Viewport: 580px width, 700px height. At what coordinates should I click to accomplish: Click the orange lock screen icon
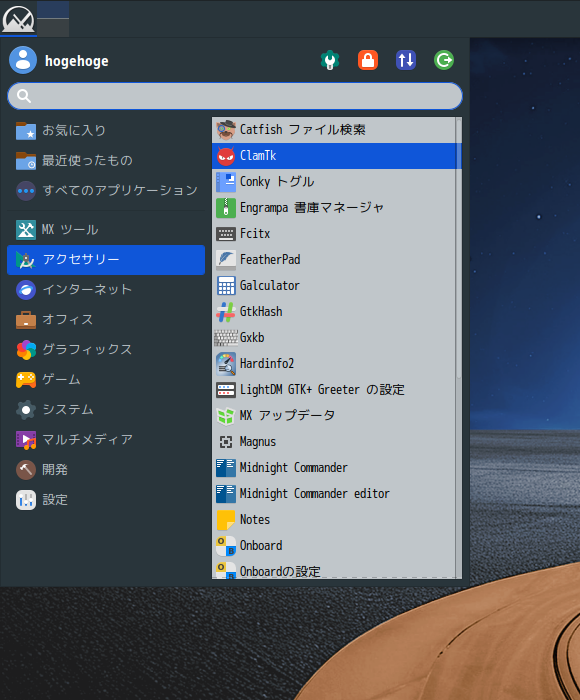tap(368, 60)
